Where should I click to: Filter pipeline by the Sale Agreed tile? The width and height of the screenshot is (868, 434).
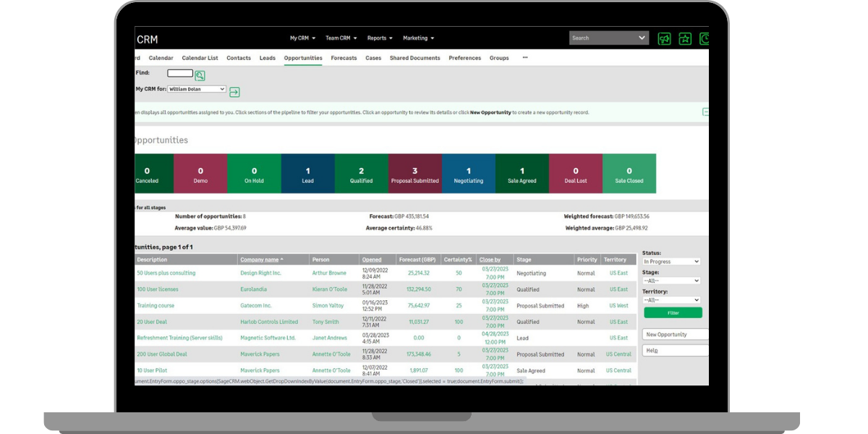[522, 174]
